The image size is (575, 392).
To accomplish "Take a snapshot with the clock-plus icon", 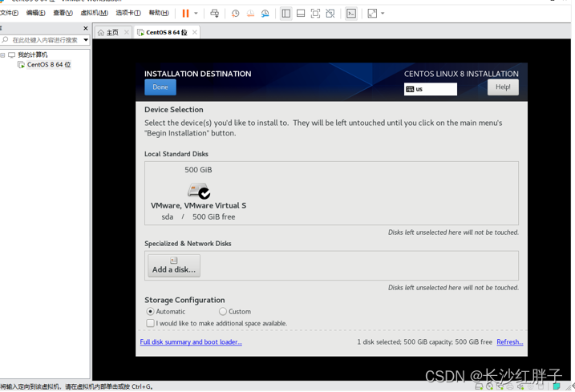I will 236,14.
